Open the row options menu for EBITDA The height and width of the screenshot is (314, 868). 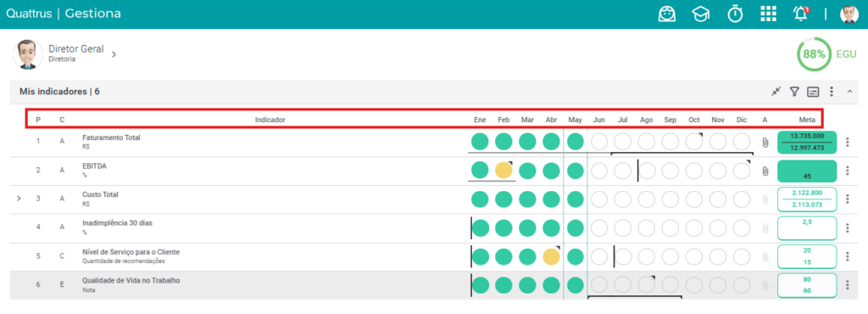point(847,171)
